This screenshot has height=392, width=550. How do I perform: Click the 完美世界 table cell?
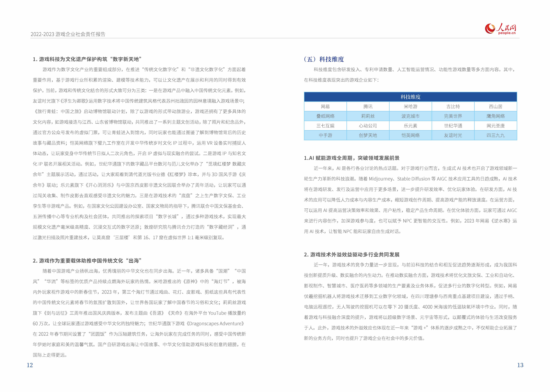453,116
